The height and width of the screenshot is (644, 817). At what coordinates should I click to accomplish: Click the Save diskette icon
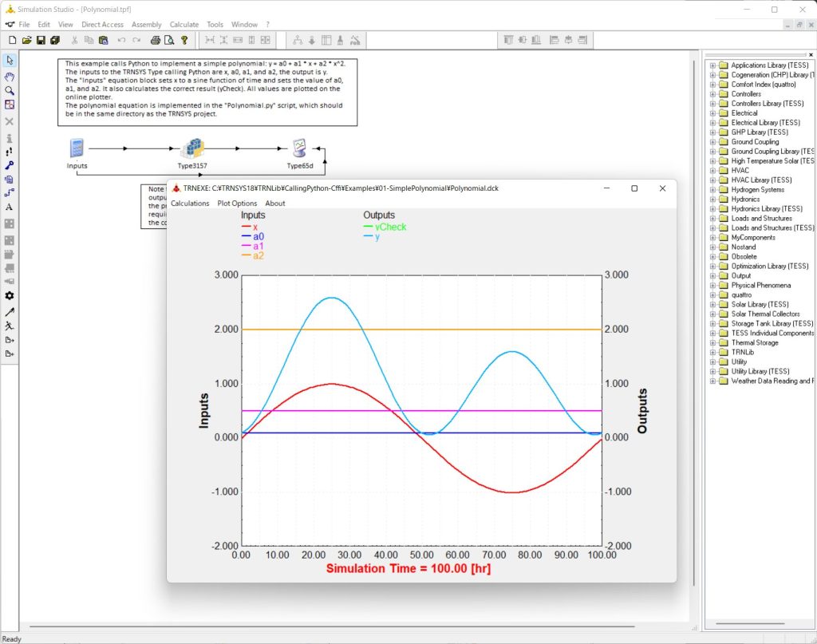41,40
